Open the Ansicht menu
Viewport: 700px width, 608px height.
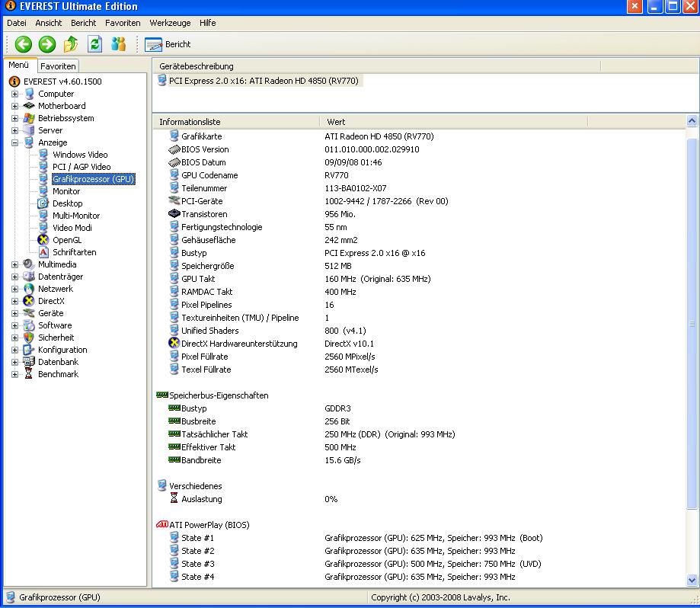coord(49,23)
